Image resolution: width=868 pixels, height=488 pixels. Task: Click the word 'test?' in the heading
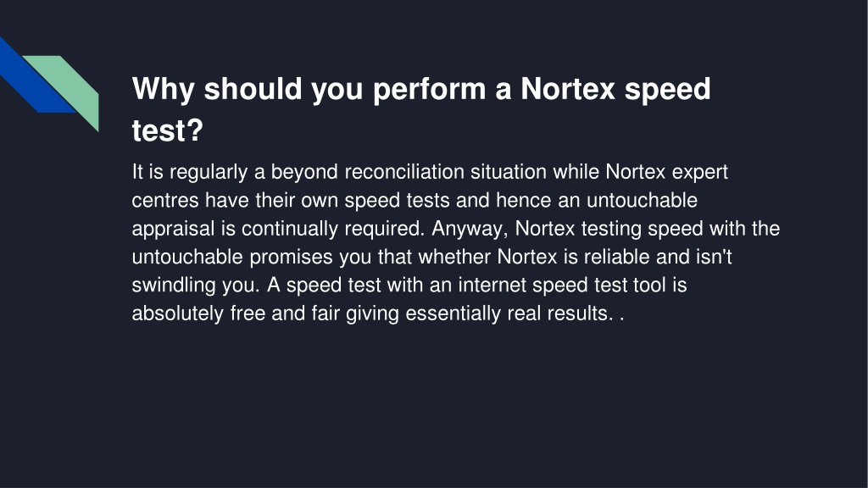[168, 130]
